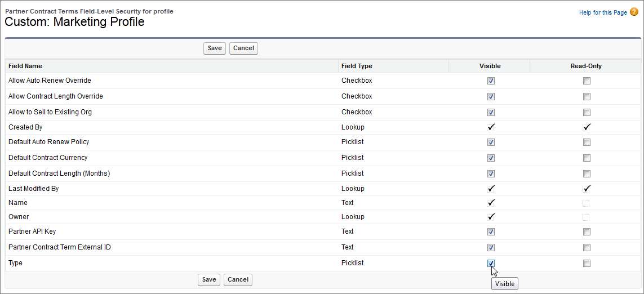Click the Read-Only column header

coord(587,66)
